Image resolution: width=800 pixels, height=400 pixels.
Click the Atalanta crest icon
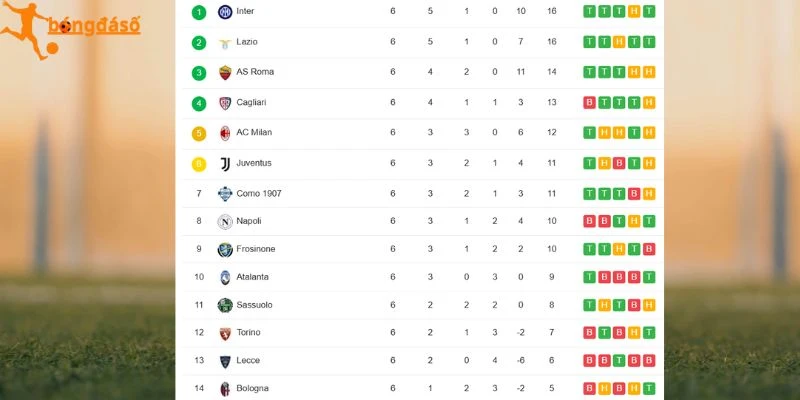(x=225, y=277)
